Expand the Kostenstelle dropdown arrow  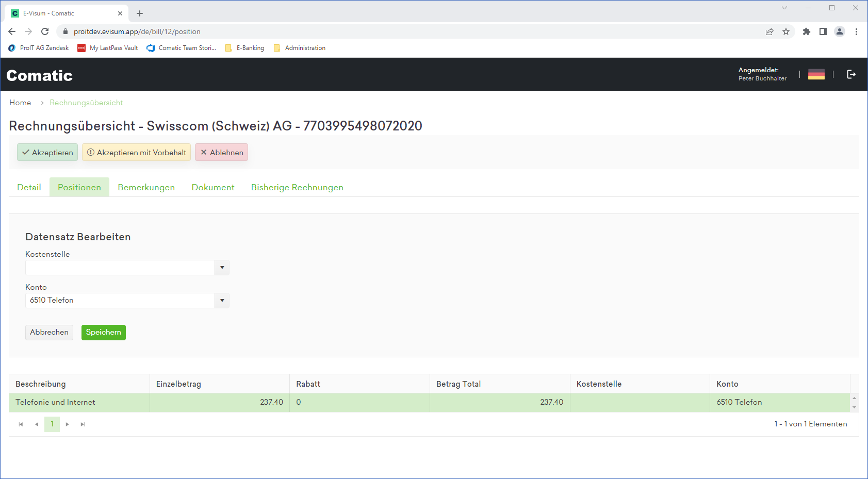(222, 268)
